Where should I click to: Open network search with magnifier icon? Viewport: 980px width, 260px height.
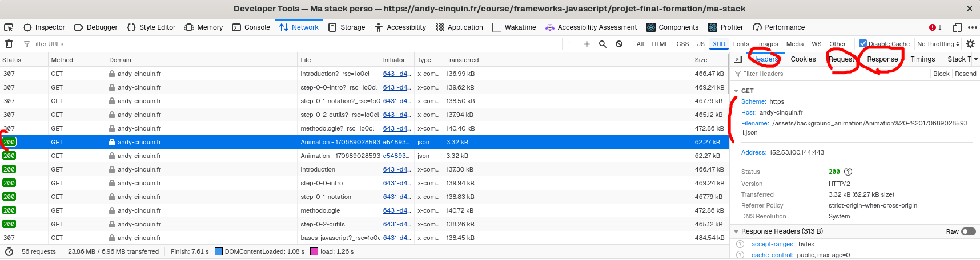[603, 44]
